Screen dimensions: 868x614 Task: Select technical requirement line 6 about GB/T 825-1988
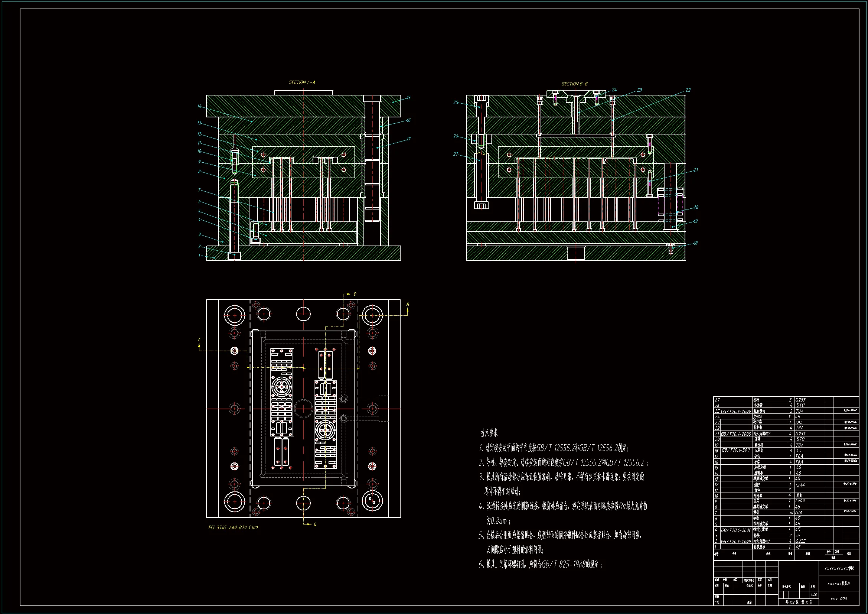tap(540, 565)
